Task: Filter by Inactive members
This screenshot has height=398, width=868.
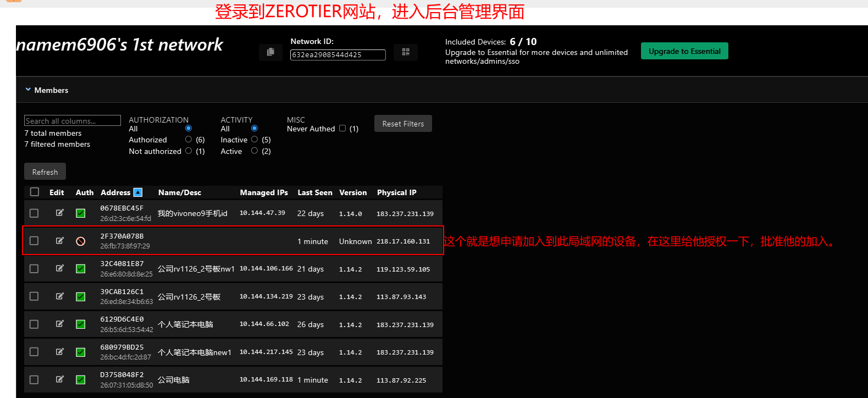Action: (255, 139)
